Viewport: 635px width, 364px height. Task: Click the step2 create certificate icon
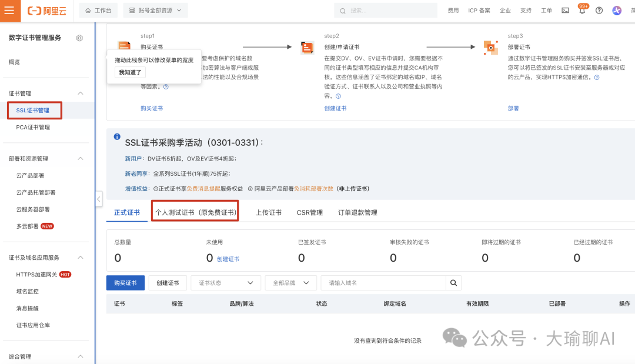tap(308, 48)
